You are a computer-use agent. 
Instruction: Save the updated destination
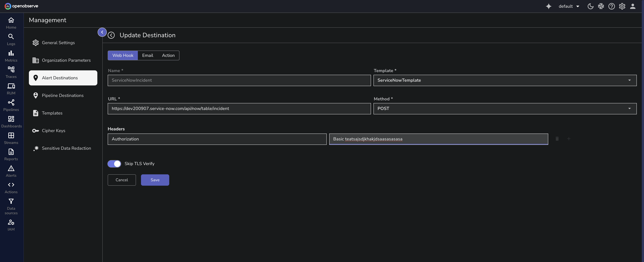tap(155, 180)
